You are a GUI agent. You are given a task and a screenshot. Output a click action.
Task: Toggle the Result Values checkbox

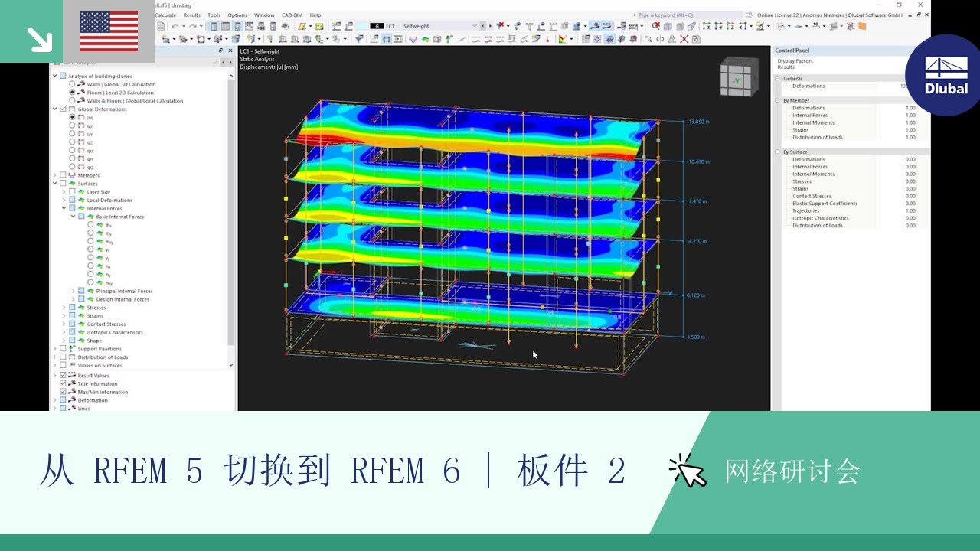[x=63, y=376]
